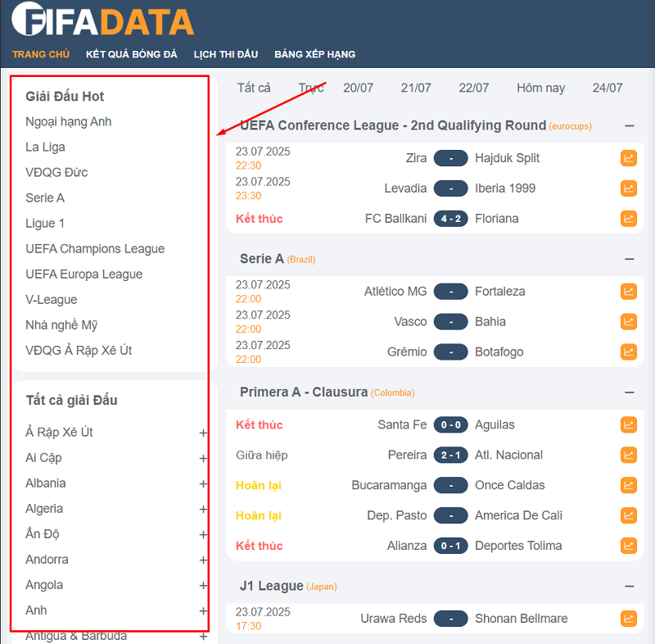
Task: Open Nhà nghề Mỹ league link
Action: (x=61, y=325)
